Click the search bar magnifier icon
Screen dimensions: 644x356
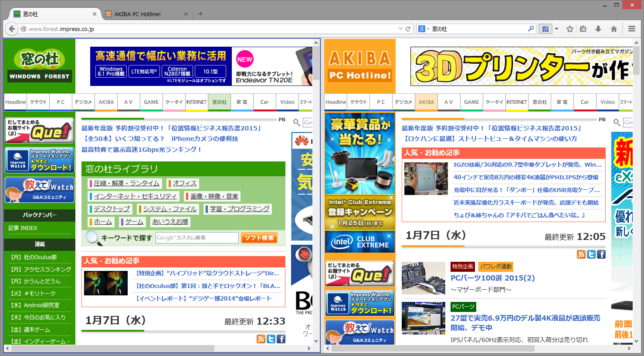pyautogui.click(x=531, y=29)
